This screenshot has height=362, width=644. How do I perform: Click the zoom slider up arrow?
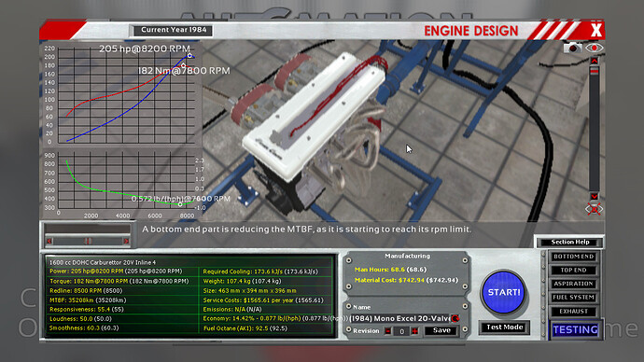(594, 61)
